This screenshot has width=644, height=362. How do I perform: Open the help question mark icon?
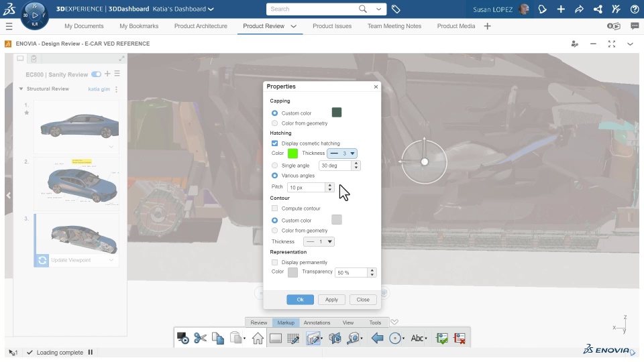point(635,9)
